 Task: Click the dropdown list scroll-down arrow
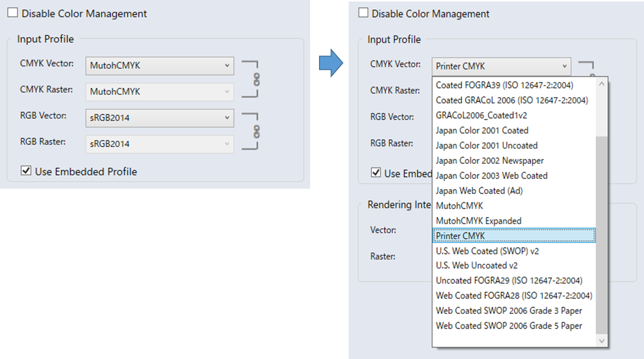click(602, 341)
